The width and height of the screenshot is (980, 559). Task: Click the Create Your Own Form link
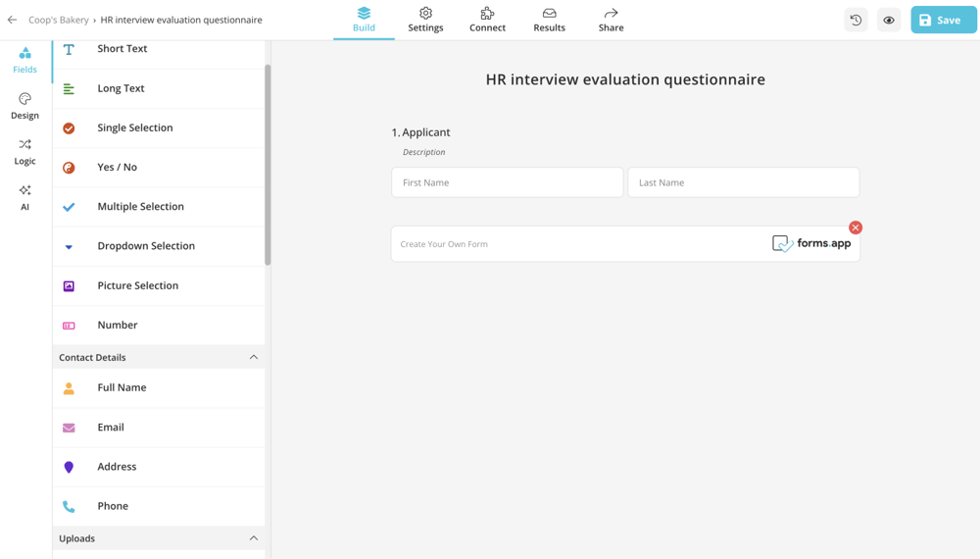click(444, 244)
